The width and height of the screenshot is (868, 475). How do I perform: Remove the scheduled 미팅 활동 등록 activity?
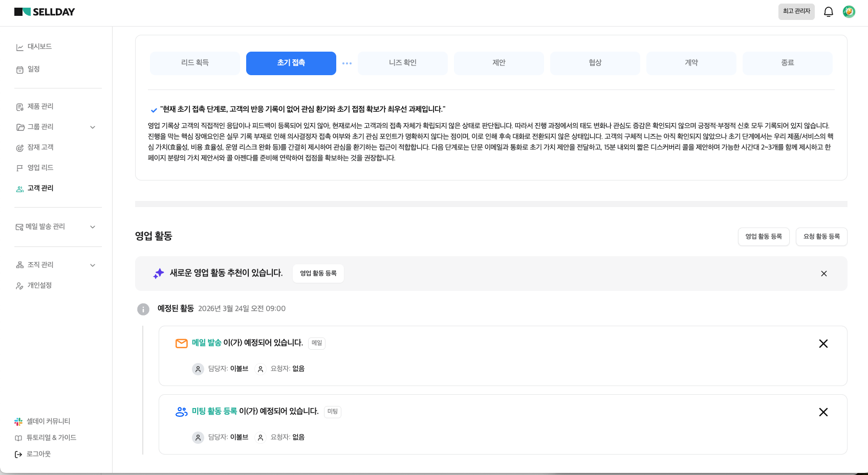(823, 412)
